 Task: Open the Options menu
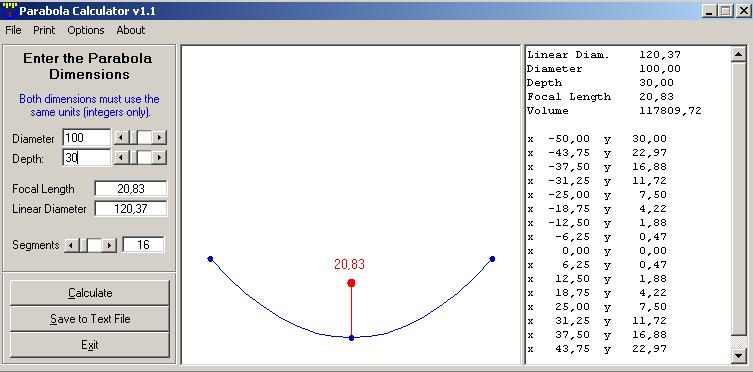85,30
